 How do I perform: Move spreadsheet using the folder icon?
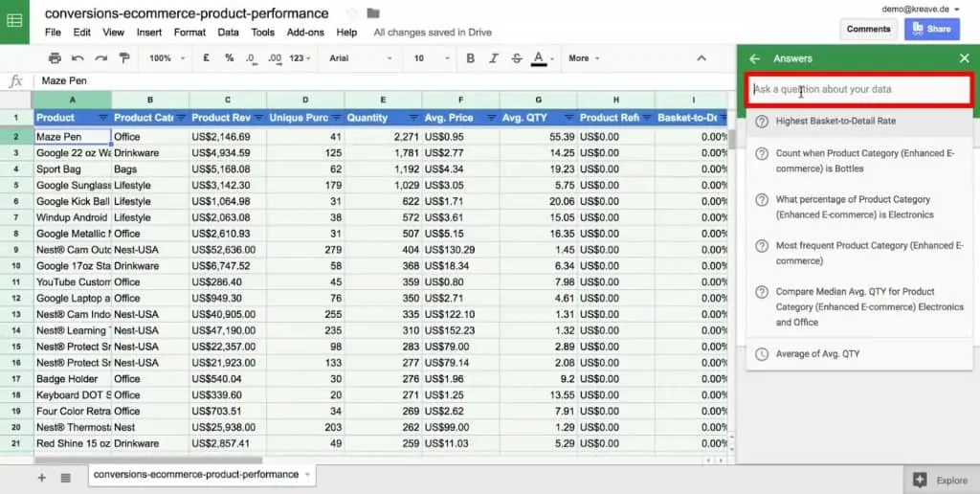coord(373,13)
